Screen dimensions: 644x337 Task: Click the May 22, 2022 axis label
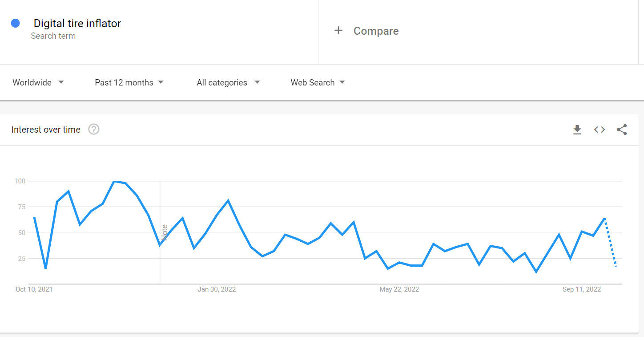click(399, 289)
